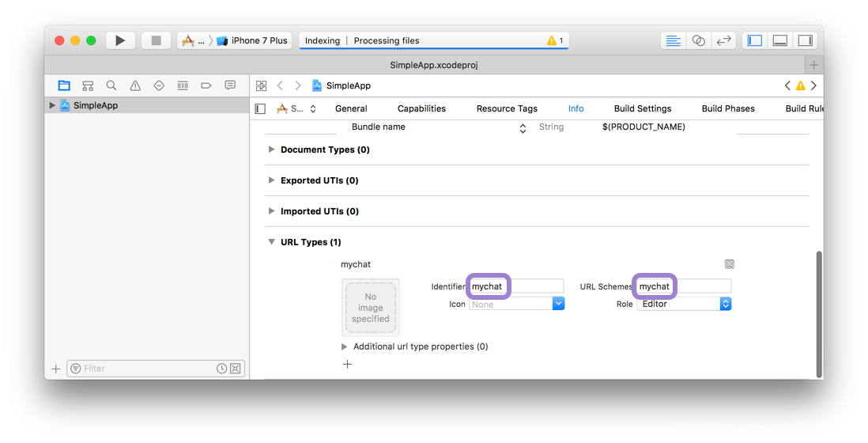The height and width of the screenshot is (443, 868).
Task: Select the Info tab
Action: (x=576, y=108)
